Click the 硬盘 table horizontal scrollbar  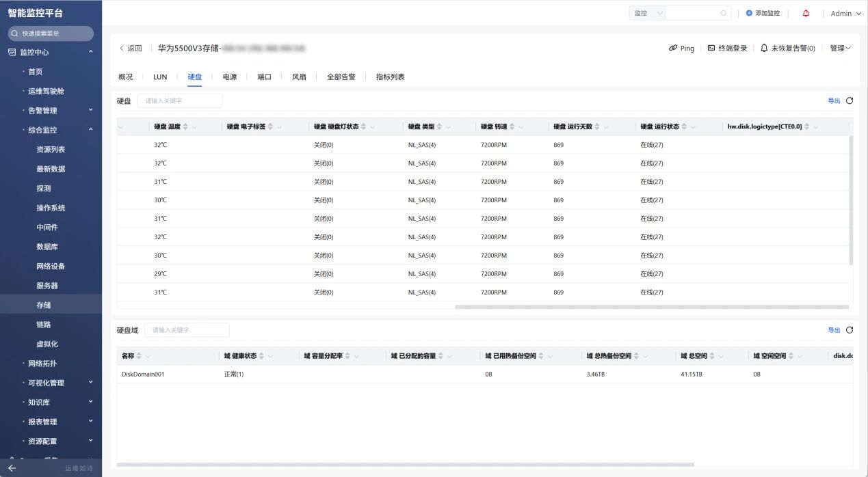pyautogui.click(x=651, y=307)
